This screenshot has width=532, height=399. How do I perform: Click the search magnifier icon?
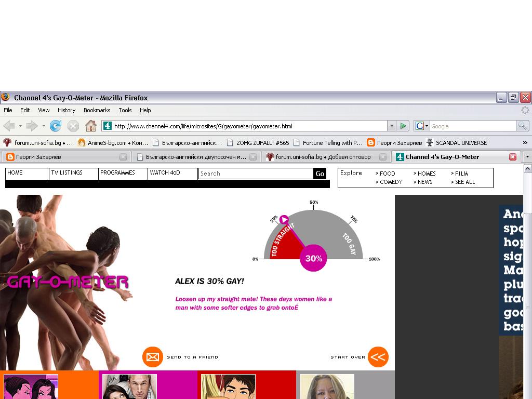pos(522,126)
